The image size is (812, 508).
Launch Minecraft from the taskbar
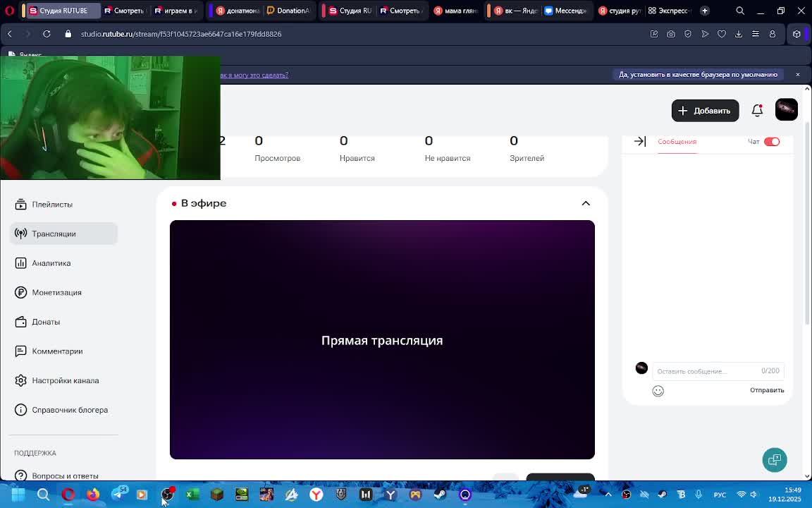[x=217, y=495]
